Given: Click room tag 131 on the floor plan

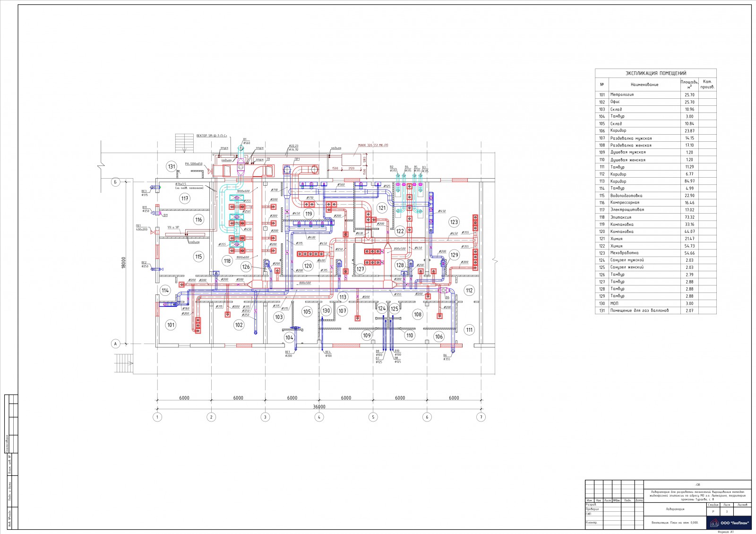Looking at the screenshot, I should [172, 166].
